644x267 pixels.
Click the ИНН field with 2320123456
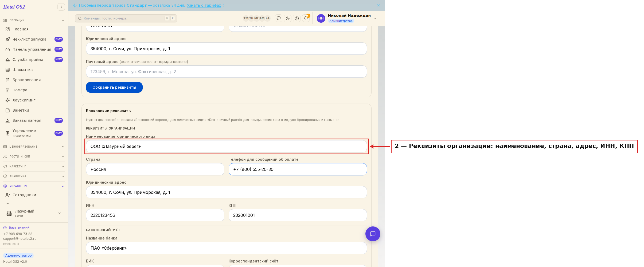pyautogui.click(x=155, y=215)
